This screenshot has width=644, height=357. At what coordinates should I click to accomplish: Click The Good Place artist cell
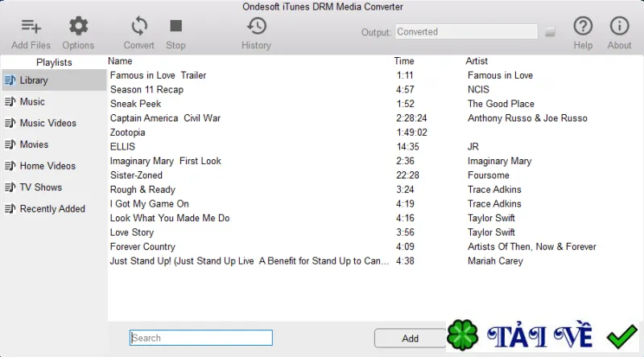coord(501,104)
